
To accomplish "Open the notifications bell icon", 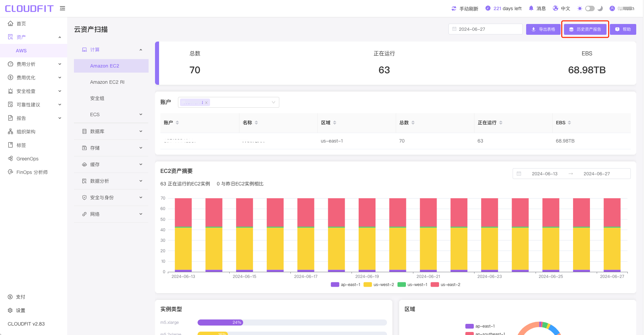I will tap(531, 8).
